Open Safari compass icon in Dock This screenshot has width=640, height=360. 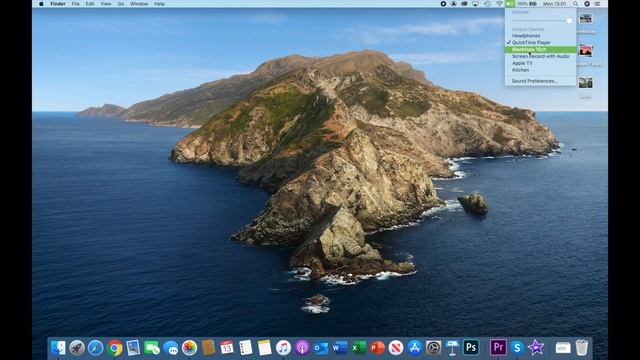(x=96, y=348)
